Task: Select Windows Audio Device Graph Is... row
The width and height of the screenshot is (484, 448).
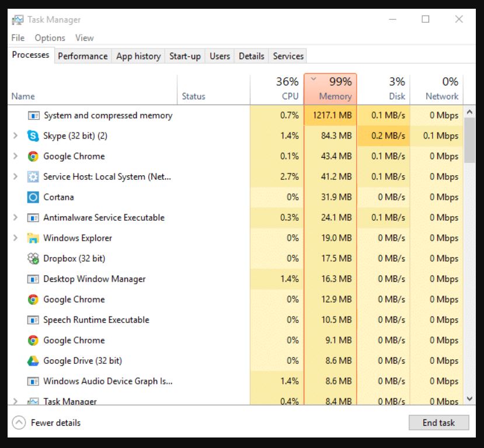Action: tap(236, 381)
